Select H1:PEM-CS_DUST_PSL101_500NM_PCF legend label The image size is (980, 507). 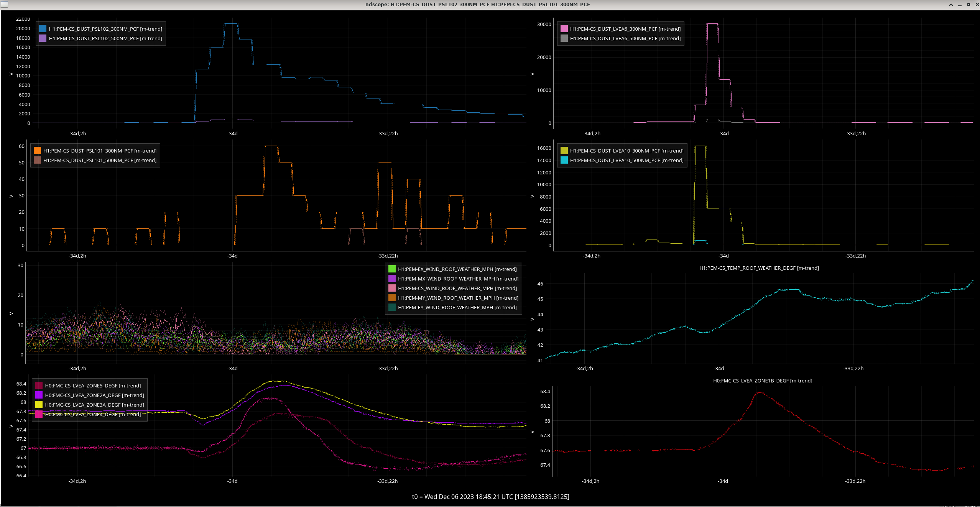tap(100, 160)
